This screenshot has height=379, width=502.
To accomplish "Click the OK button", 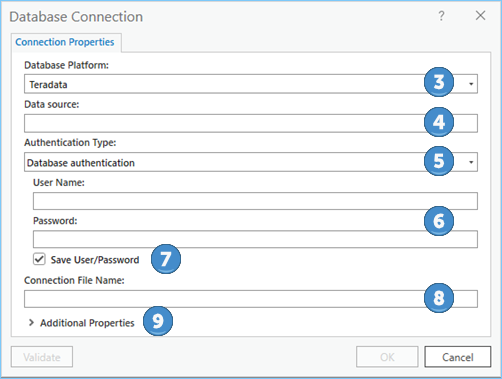I will [387, 357].
